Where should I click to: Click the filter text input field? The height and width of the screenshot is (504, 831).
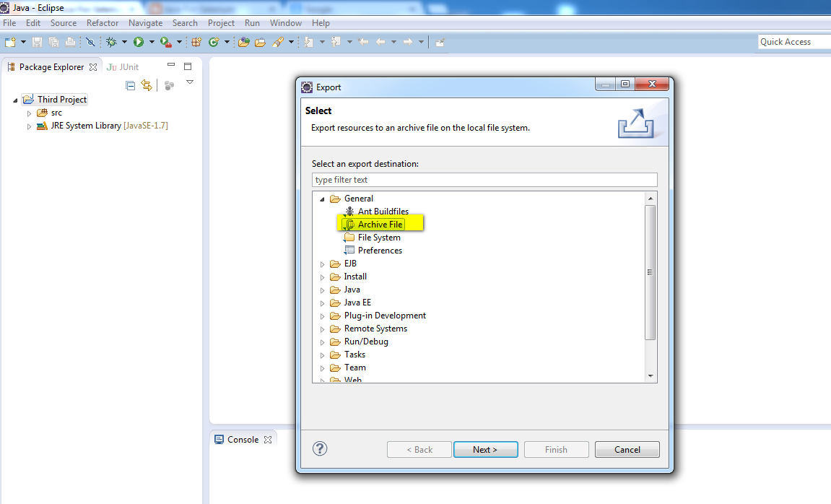[484, 179]
